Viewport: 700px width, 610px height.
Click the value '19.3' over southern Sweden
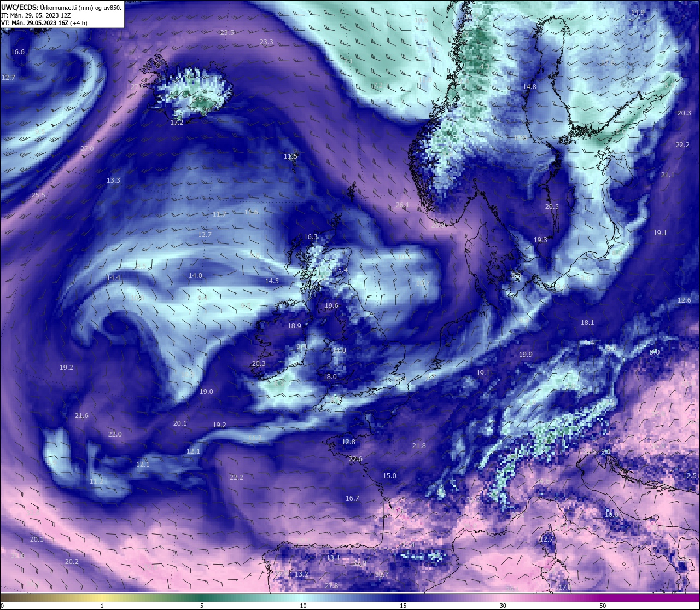point(540,240)
